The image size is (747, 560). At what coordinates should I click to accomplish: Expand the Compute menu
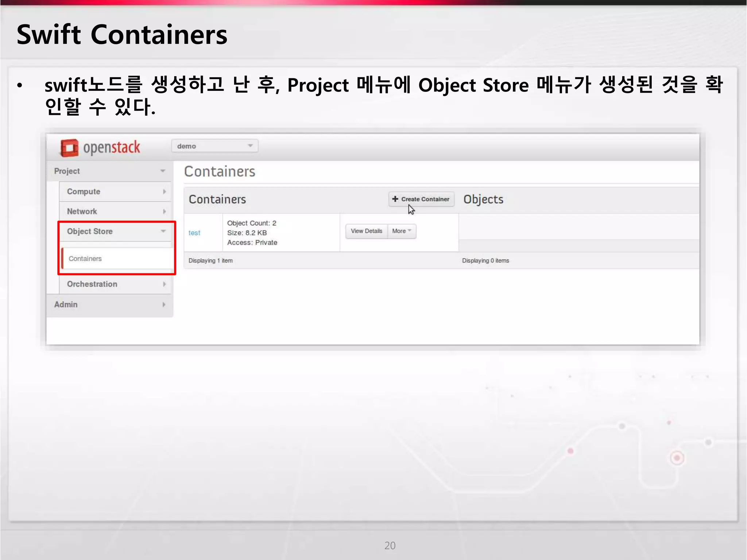click(84, 191)
